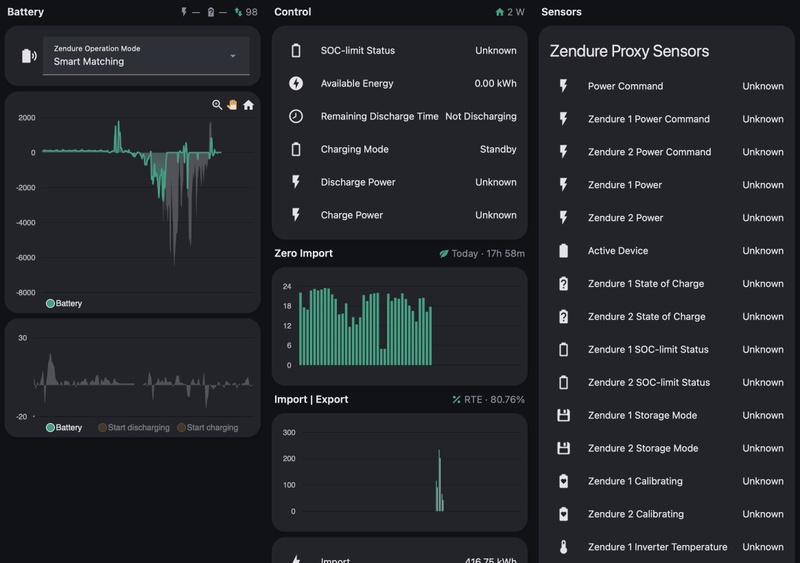Click the dropdown arrow beside Smart Matching
Image resolution: width=800 pixels, height=563 pixels.
tap(233, 56)
